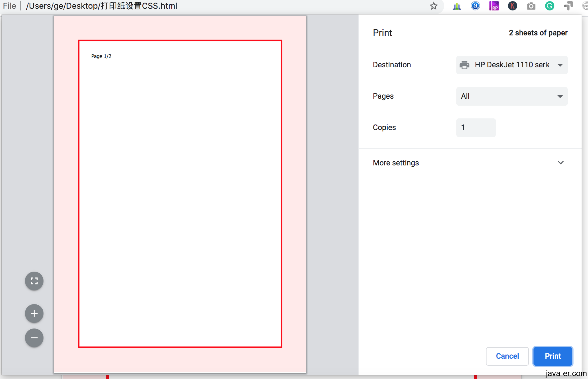The width and height of the screenshot is (588, 379).
Task: Open the Destination printer dropdown
Action: coord(511,65)
